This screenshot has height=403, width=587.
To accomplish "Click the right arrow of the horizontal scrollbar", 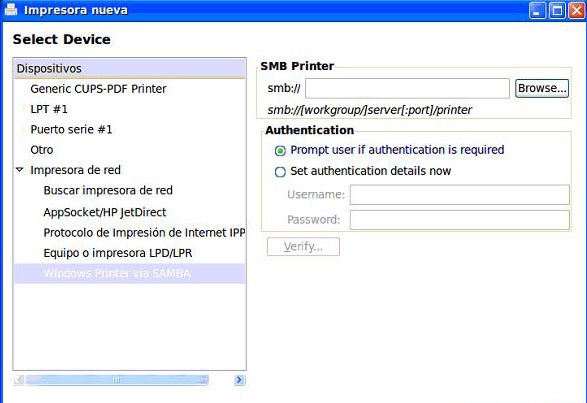I will 239,380.
